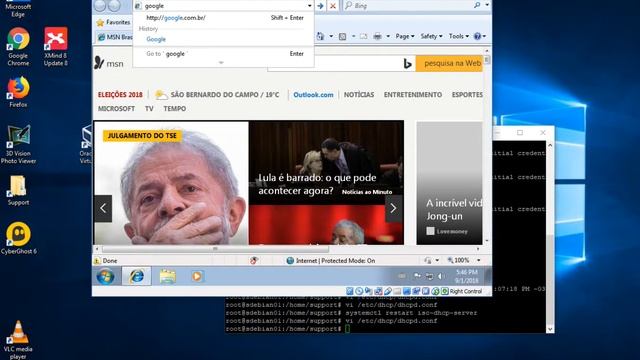Click the IE Back navigation button
Image resolution: width=640 pixels, height=360 pixels.
pyautogui.click(x=100, y=5)
